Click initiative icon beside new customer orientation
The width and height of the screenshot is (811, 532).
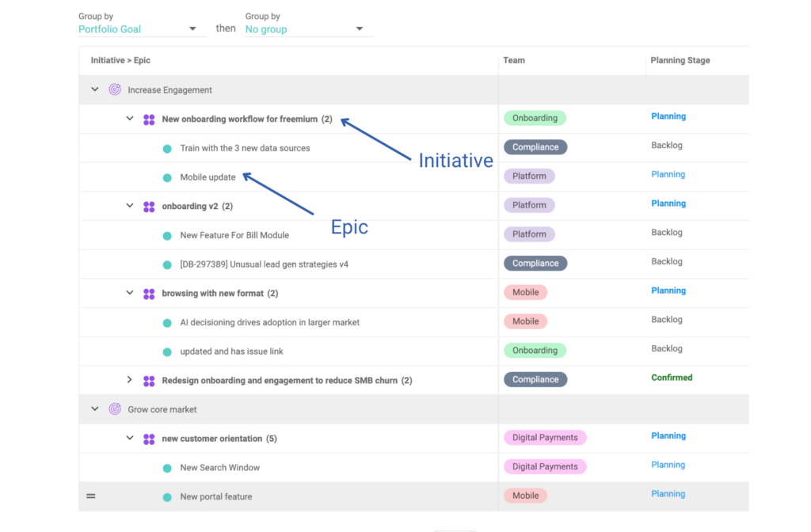click(x=149, y=439)
